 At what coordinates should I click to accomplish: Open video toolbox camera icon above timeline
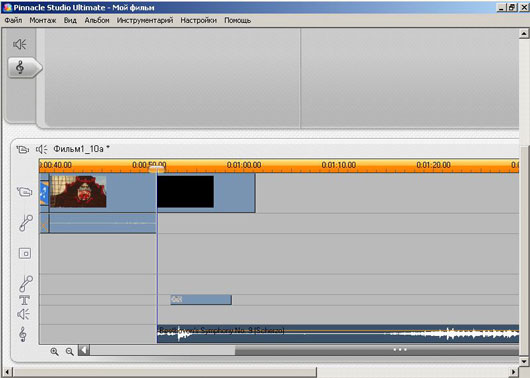click(x=23, y=149)
